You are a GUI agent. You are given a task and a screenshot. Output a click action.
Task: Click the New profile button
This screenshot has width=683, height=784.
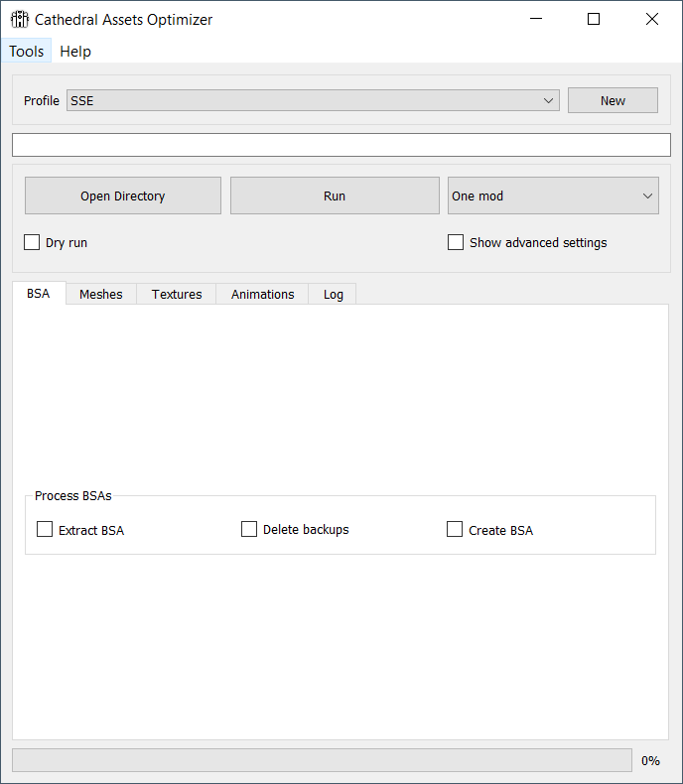[x=613, y=100]
